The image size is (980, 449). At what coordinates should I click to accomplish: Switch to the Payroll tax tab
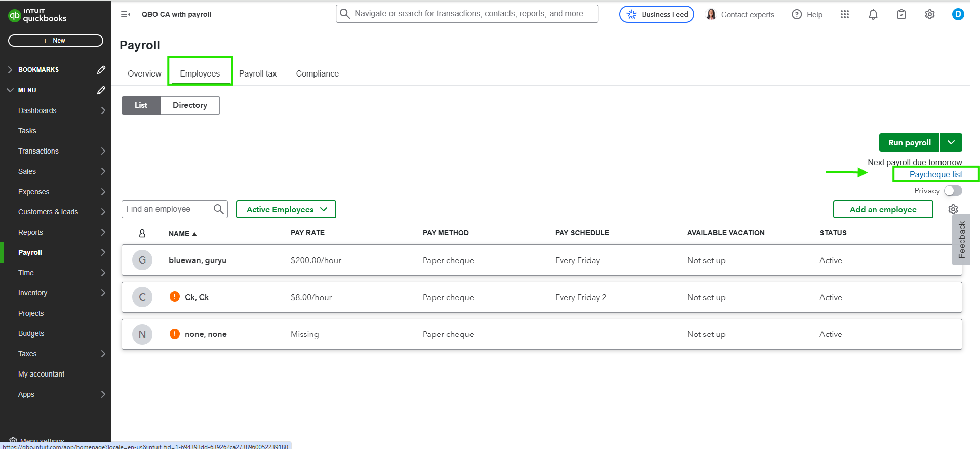point(258,73)
